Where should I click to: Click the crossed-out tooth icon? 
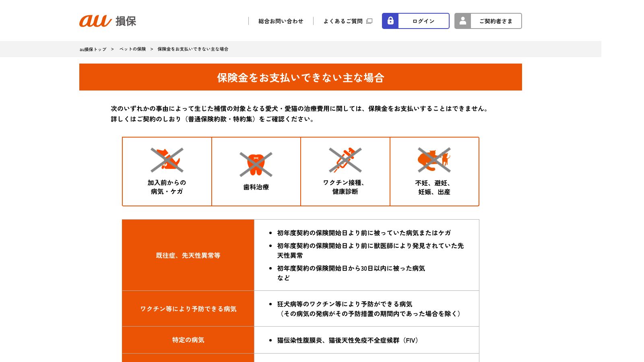256,164
